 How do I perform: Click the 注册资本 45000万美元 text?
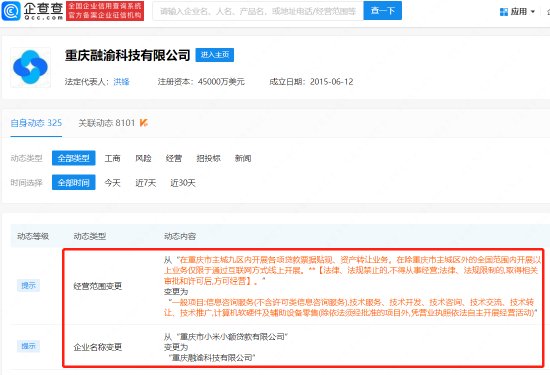201,82
